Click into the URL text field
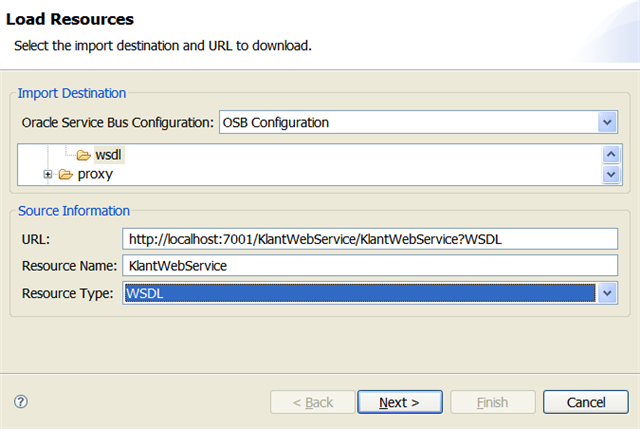The width and height of the screenshot is (640, 429). [x=370, y=238]
